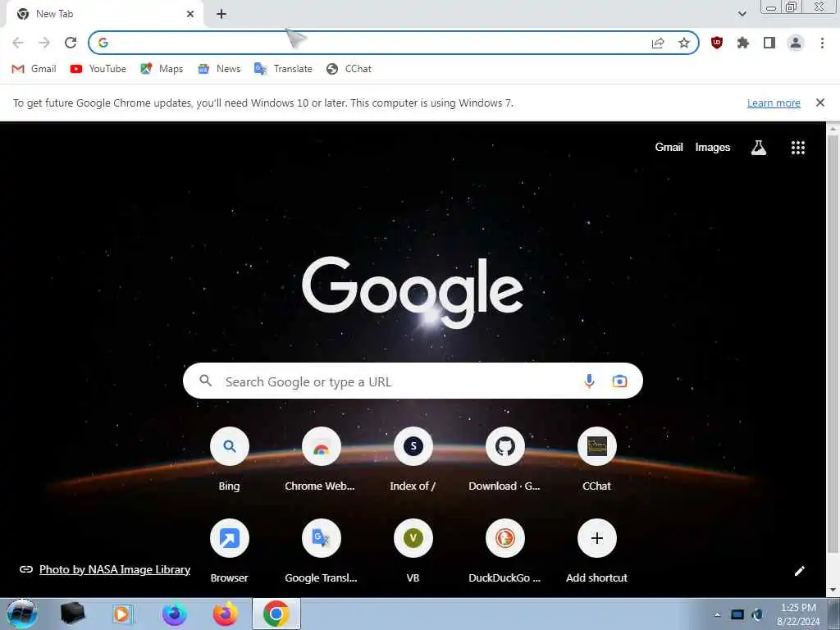Bookmark this tab with the star icon
Viewport: 840px width, 630px height.
(x=683, y=43)
